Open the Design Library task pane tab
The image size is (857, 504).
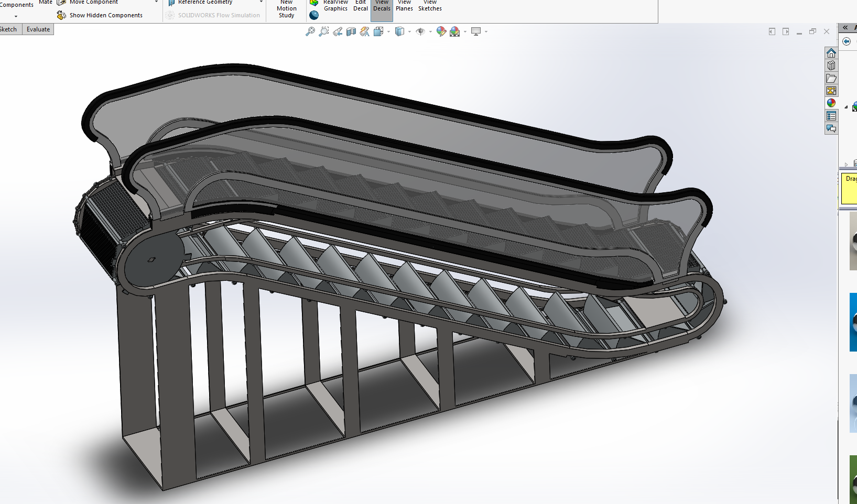click(831, 65)
